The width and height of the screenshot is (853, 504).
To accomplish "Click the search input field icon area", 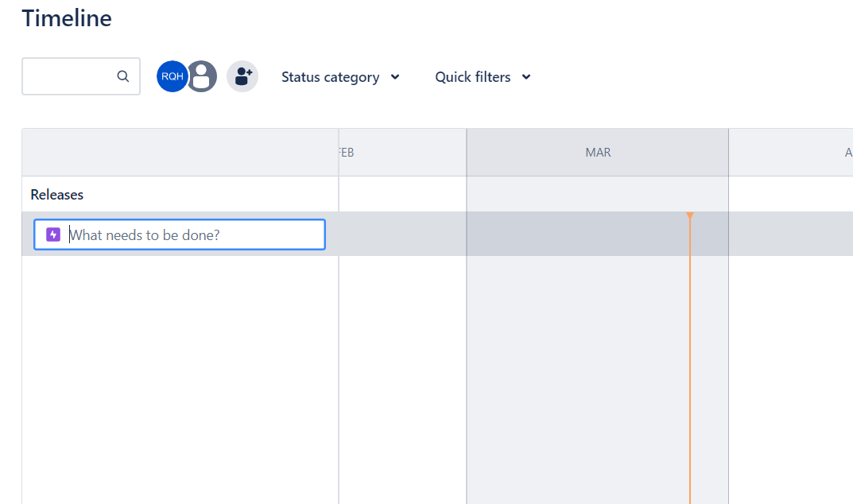I will click(122, 76).
